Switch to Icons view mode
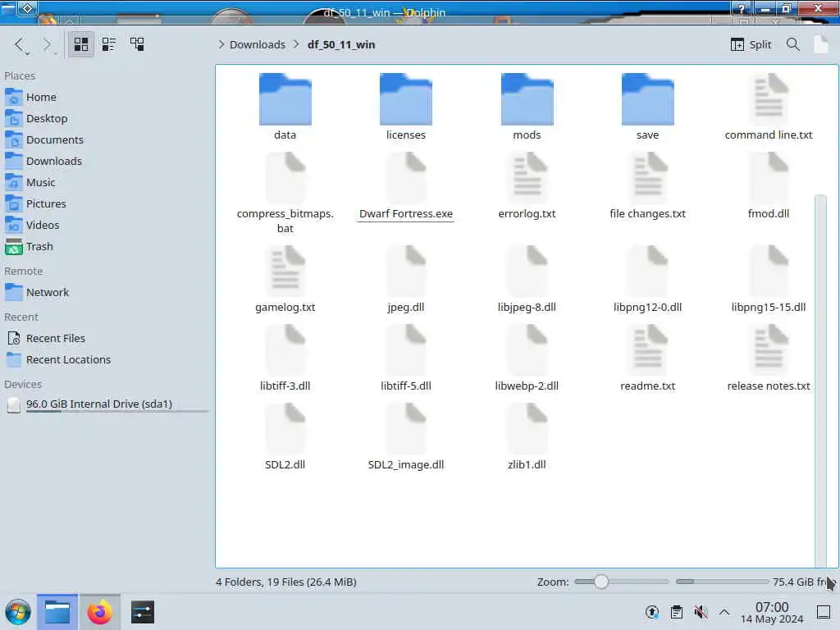 pyautogui.click(x=81, y=44)
